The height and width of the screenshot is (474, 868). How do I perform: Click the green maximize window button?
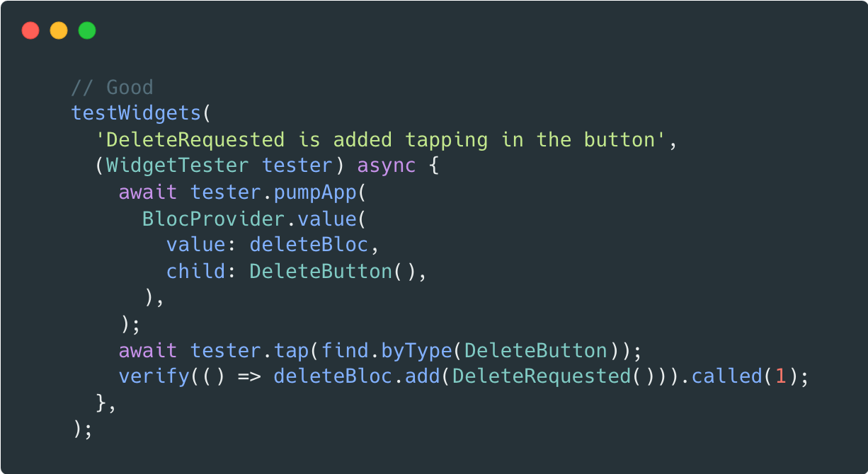coord(87,31)
